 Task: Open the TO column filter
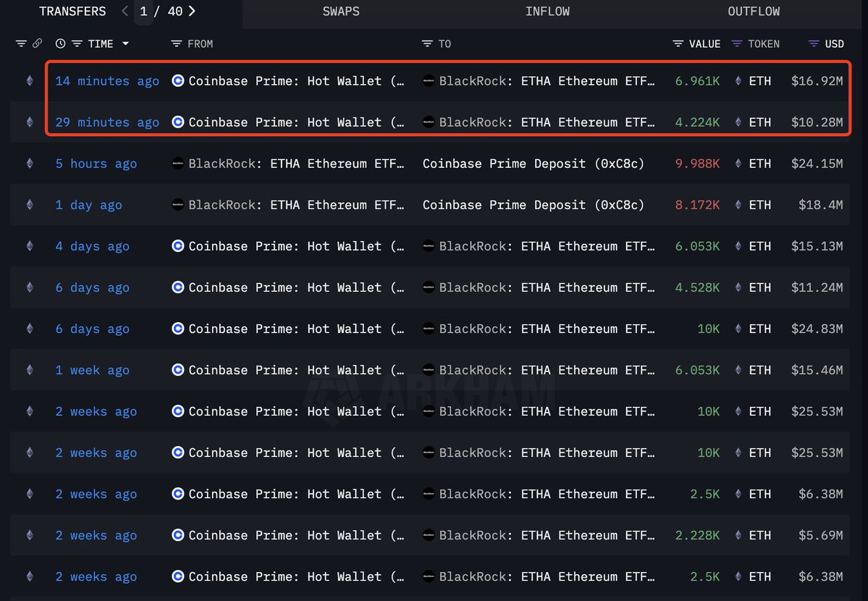[427, 43]
